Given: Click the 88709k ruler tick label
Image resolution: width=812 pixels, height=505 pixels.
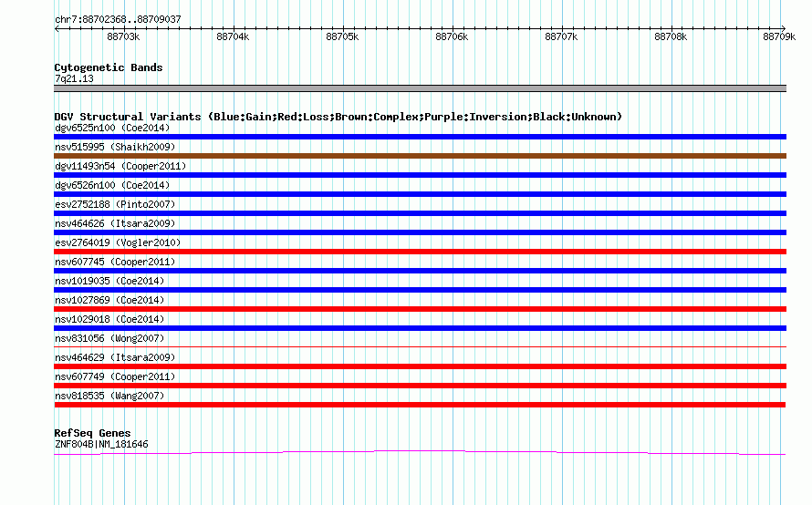Looking at the screenshot, I should pyautogui.click(x=779, y=36).
